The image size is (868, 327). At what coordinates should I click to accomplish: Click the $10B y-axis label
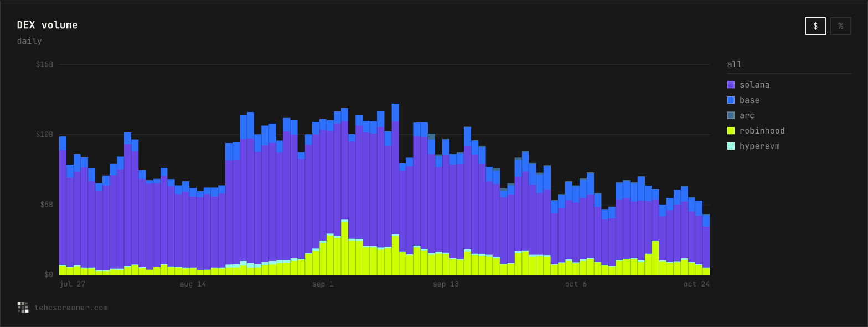click(x=44, y=134)
